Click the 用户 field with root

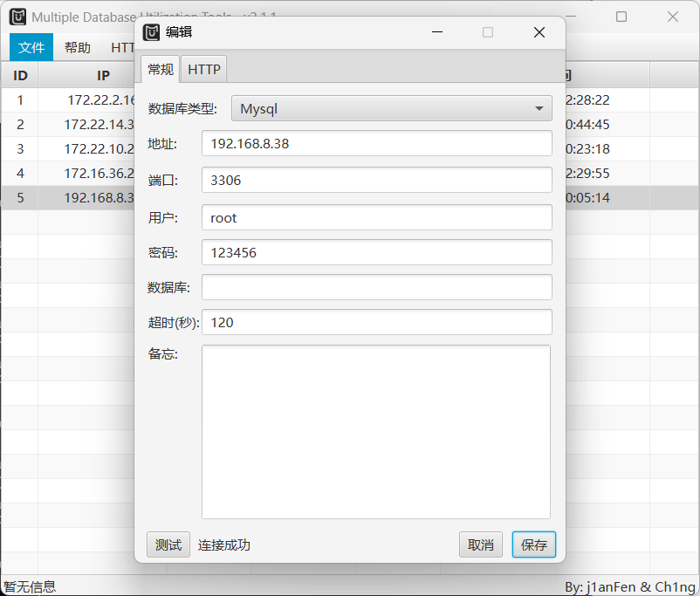[x=376, y=217]
